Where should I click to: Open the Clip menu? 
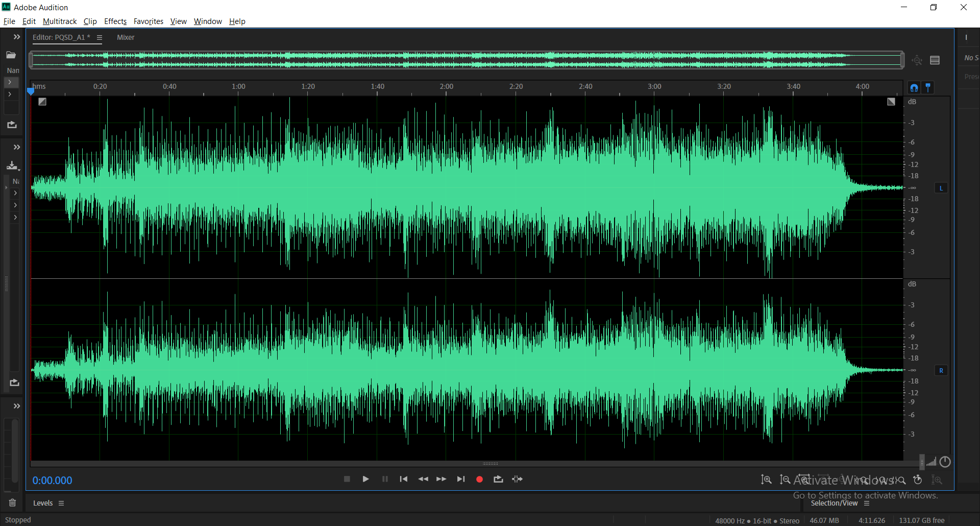(90, 21)
